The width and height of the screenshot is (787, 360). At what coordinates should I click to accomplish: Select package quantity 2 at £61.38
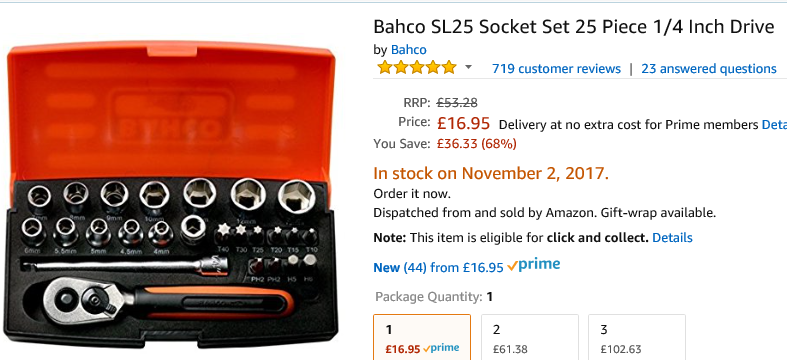click(530, 337)
